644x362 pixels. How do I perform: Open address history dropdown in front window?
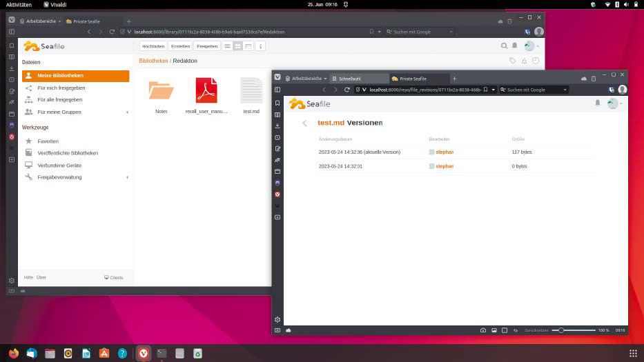[x=494, y=90]
